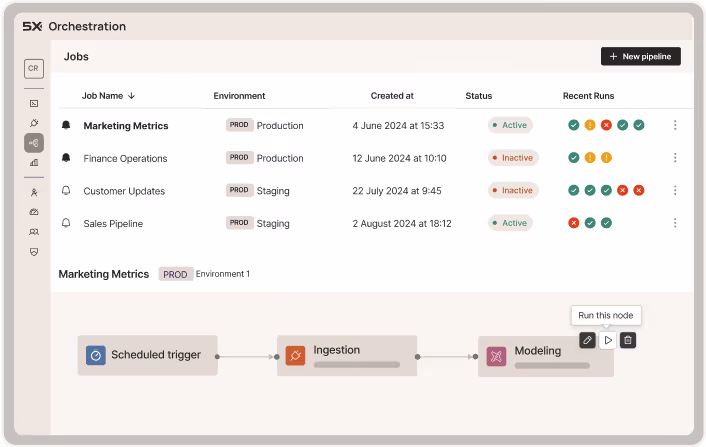Click the last failed run of Customer Updates
Viewport: 706px width, 447px height.
click(x=639, y=190)
